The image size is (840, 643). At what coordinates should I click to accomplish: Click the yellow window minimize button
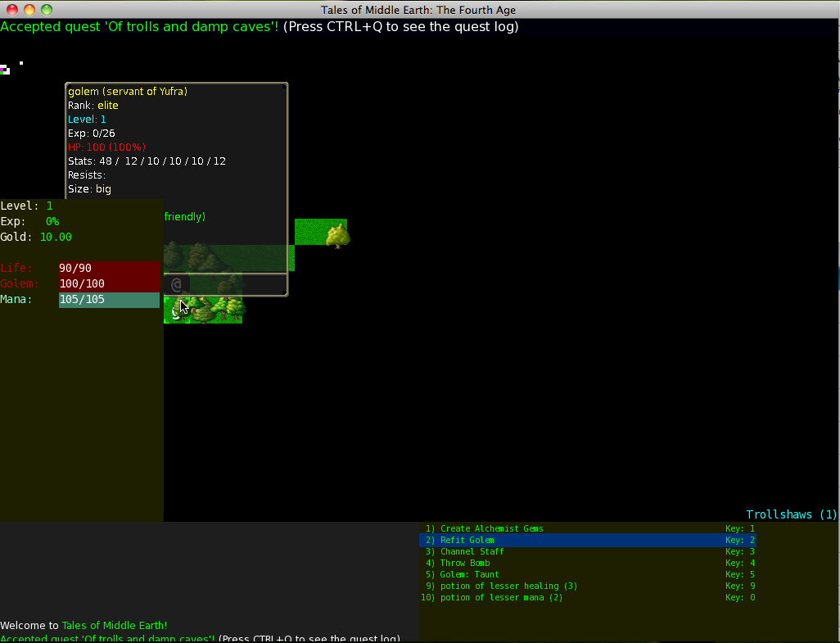29,10
